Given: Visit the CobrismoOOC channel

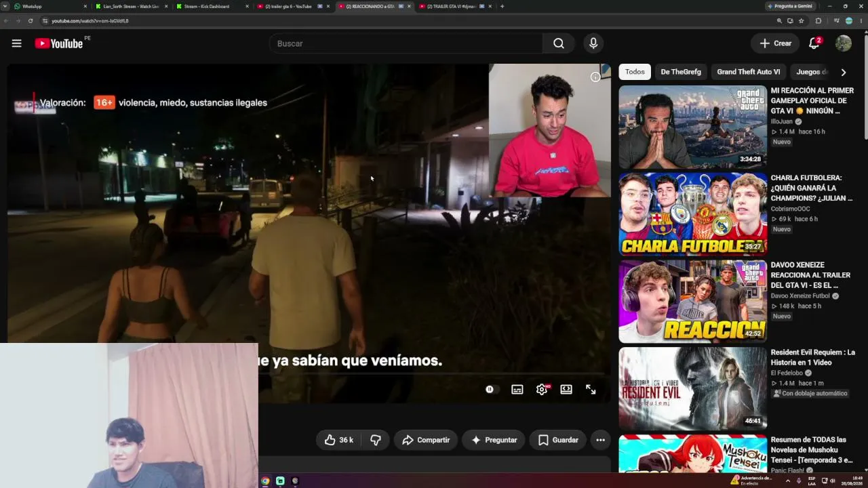Looking at the screenshot, I should click(790, 209).
